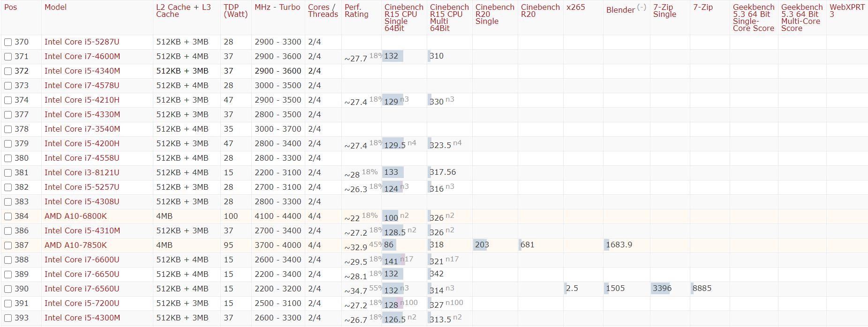Sort by Cinebench R15 CPU Single 64Bit
868x327 pixels.
pyautogui.click(x=403, y=18)
